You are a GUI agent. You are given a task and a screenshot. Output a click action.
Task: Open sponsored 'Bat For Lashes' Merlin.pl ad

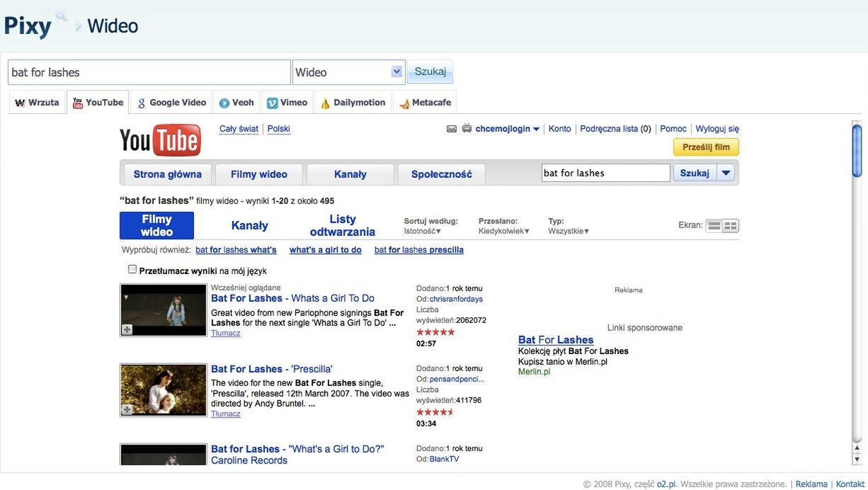(x=556, y=340)
